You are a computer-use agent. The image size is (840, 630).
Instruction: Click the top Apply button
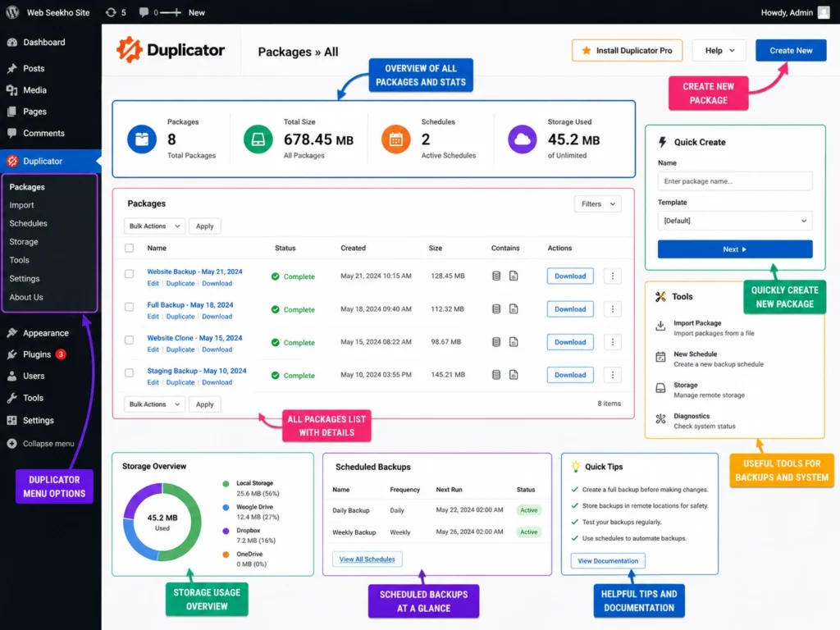click(x=204, y=226)
